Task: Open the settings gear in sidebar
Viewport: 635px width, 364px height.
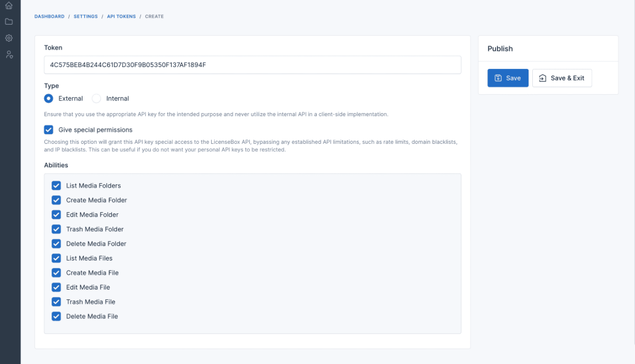Action: click(9, 38)
